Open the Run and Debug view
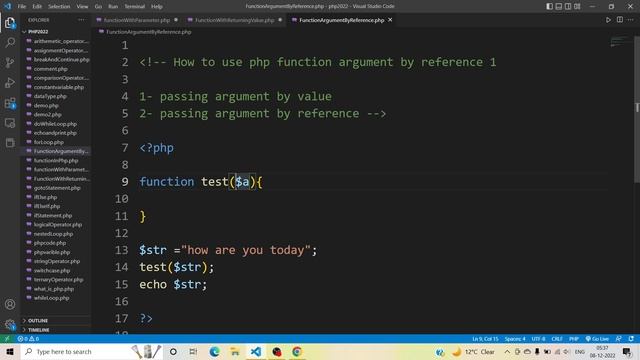The image size is (640, 360). coord(10,82)
